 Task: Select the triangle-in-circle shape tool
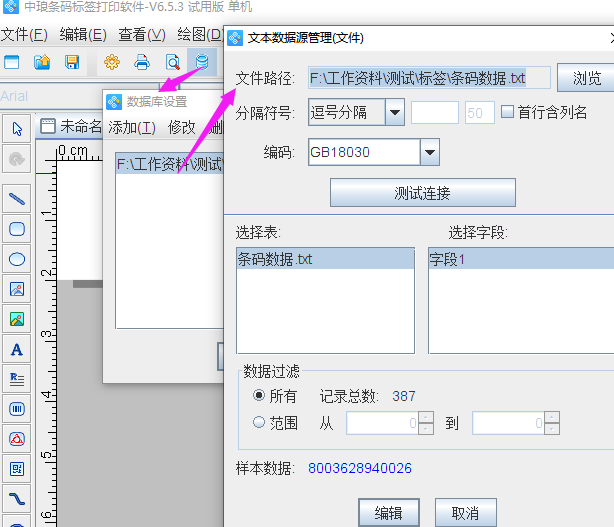pyautogui.click(x=16, y=439)
